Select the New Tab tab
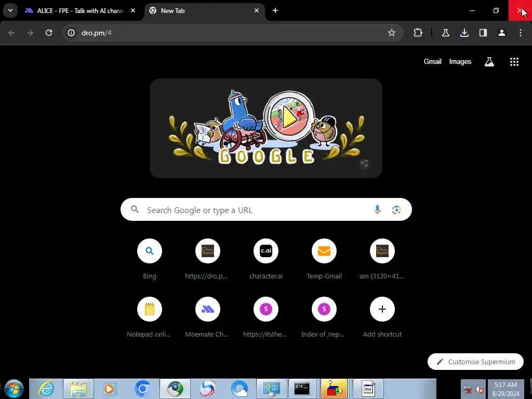Image resolution: width=532 pixels, height=399 pixels. (205, 11)
